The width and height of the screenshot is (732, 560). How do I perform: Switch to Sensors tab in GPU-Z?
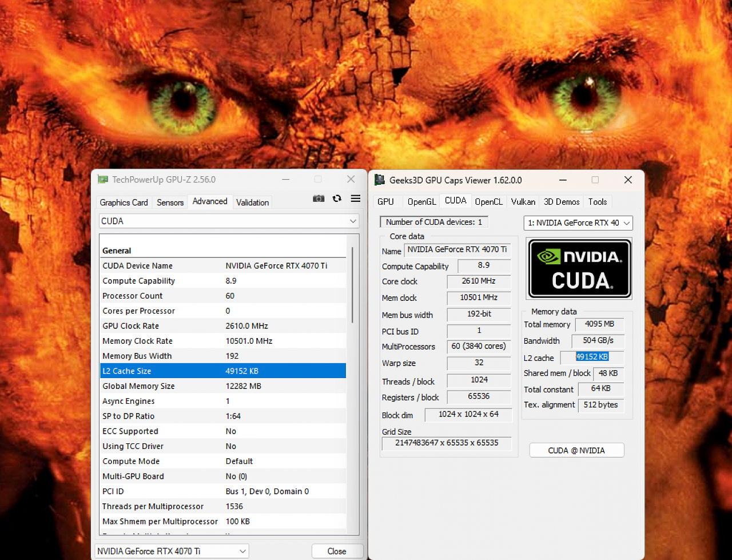point(170,202)
